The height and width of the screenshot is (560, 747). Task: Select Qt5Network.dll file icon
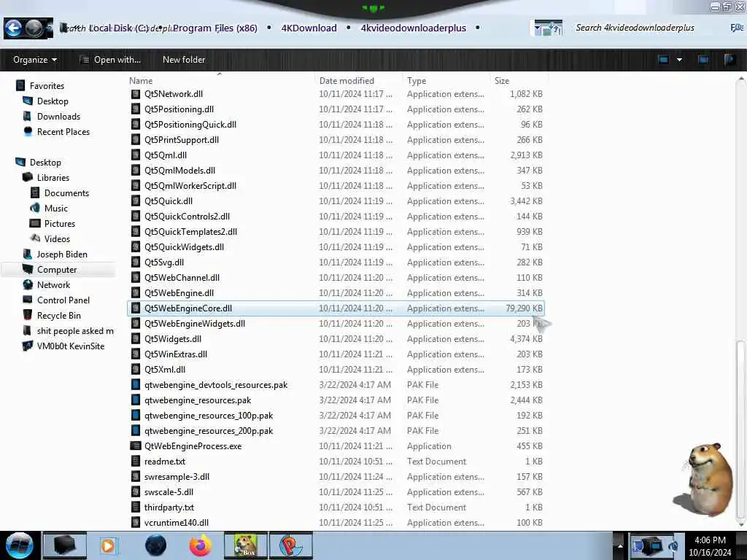(x=136, y=94)
